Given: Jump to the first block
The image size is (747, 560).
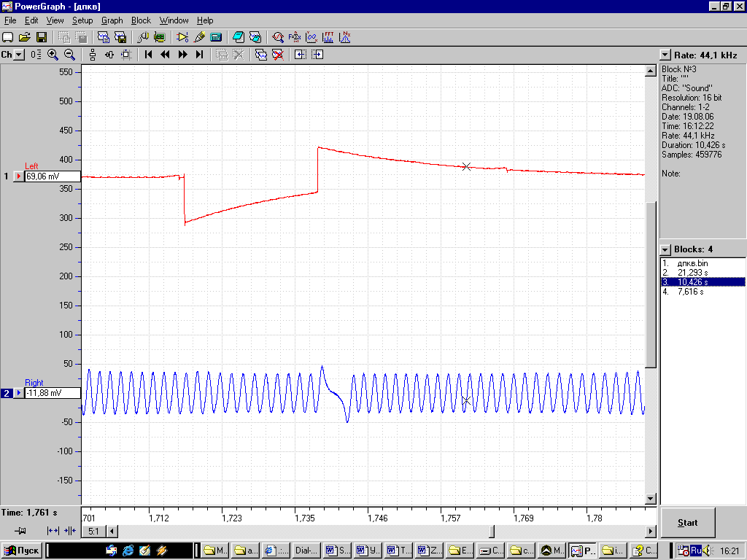Looking at the screenshot, I should tap(148, 55).
